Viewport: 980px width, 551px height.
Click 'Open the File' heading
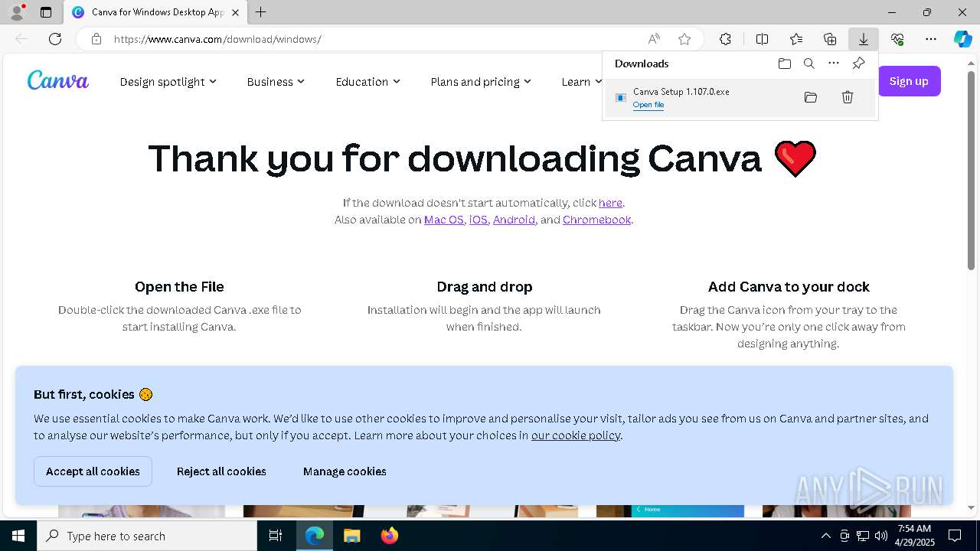[179, 287]
